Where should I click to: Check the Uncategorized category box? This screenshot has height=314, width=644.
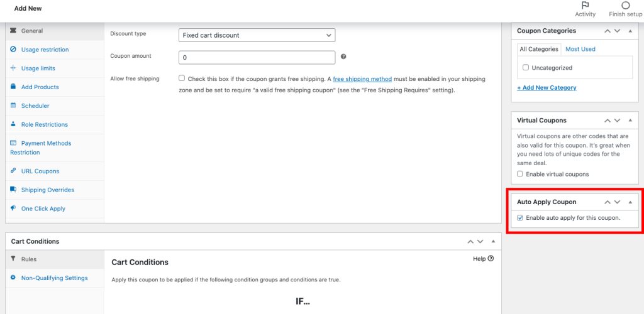(525, 67)
